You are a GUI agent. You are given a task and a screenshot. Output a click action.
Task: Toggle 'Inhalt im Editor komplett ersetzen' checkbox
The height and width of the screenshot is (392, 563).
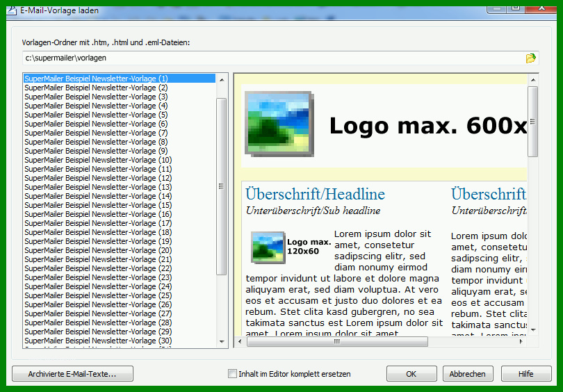pos(232,374)
